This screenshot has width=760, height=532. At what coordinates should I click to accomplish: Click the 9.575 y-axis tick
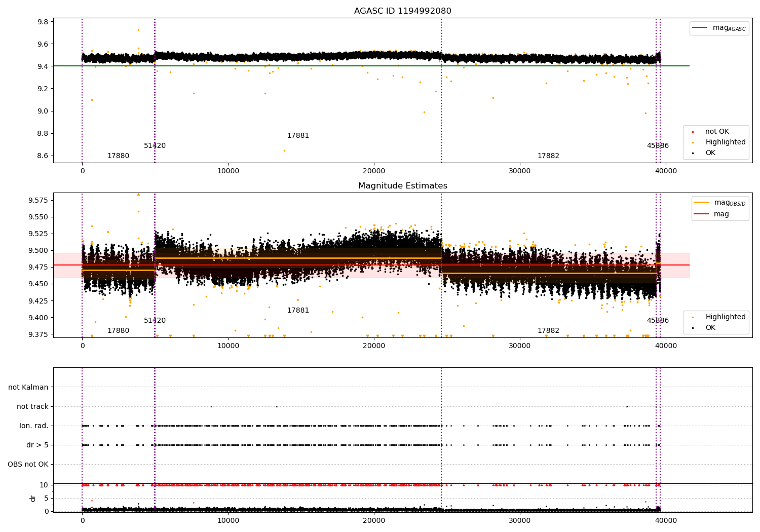coord(39,200)
